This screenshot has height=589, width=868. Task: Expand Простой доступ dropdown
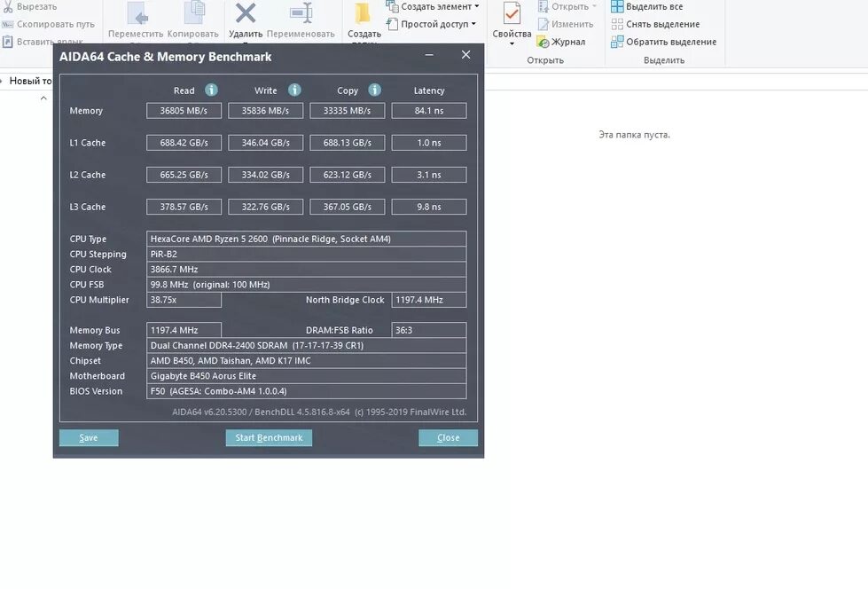[473, 24]
